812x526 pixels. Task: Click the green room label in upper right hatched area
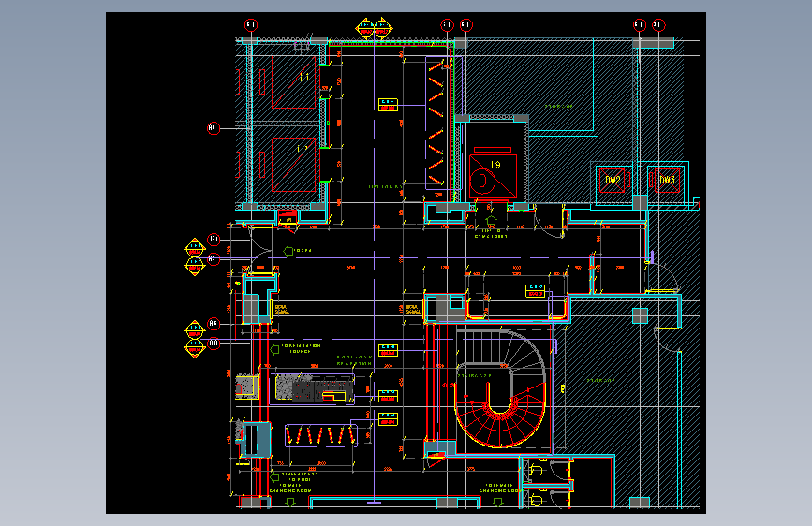point(558,106)
